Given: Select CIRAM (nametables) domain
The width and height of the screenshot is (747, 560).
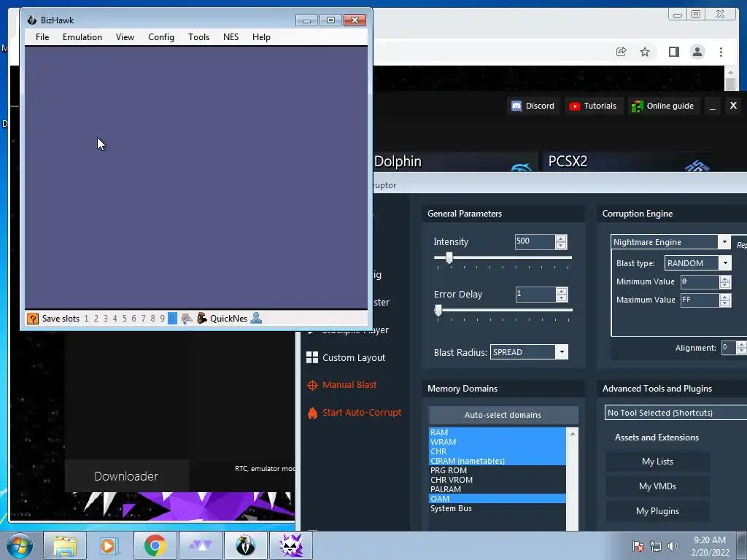Looking at the screenshot, I should 498,461.
